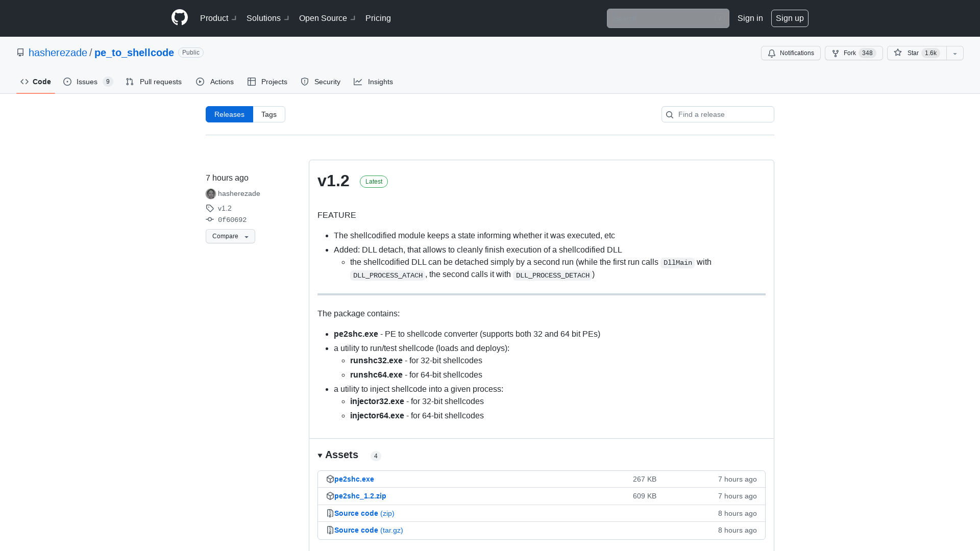Open the GitHub home page via the logo
The height and width of the screenshot is (551, 980).
(180, 17)
